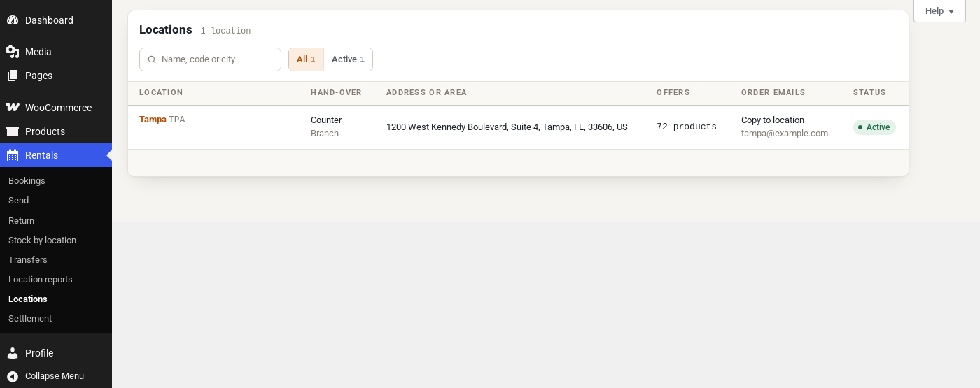
Task: Click the Profile person icon
Action: 13,353
